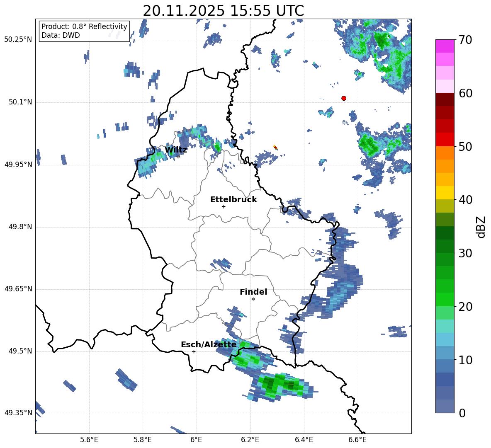This screenshot has width=491, height=448.
Task: Click the Findel location label
Action: click(253, 292)
